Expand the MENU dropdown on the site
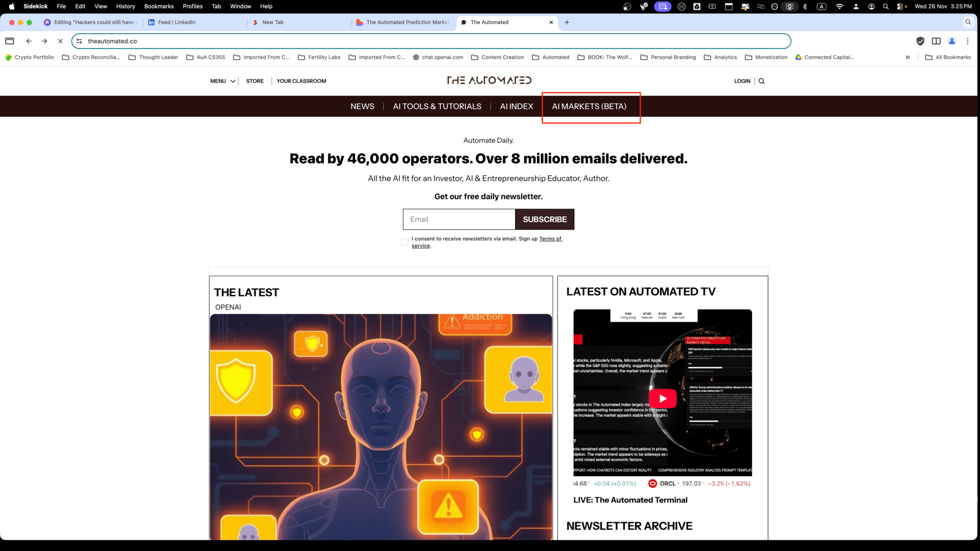 223,81
